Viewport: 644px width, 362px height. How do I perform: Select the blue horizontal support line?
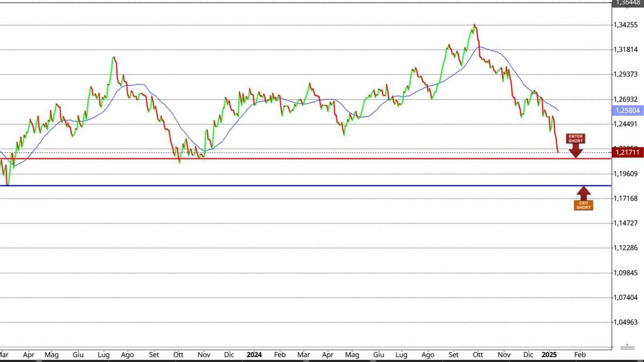tap(306, 186)
